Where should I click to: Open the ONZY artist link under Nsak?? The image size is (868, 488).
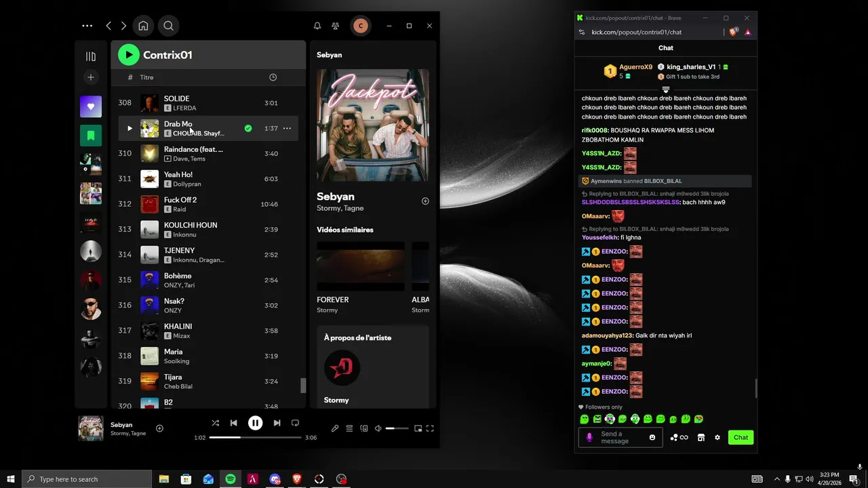[173, 310]
